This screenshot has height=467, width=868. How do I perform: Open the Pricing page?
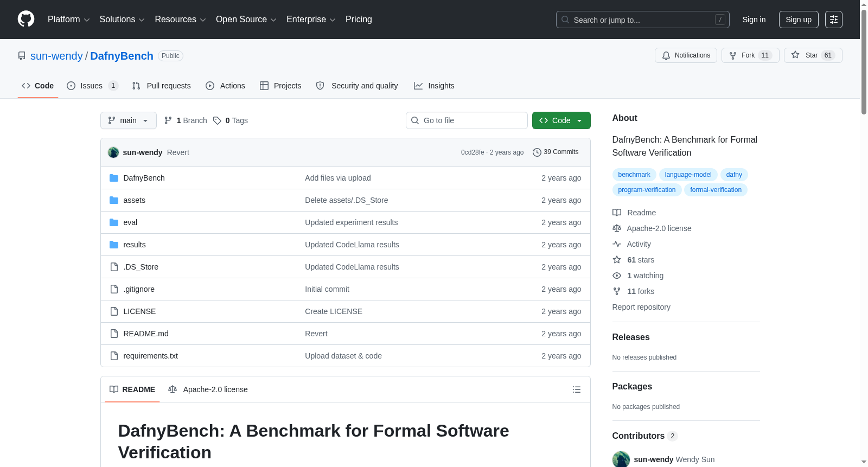point(359,20)
